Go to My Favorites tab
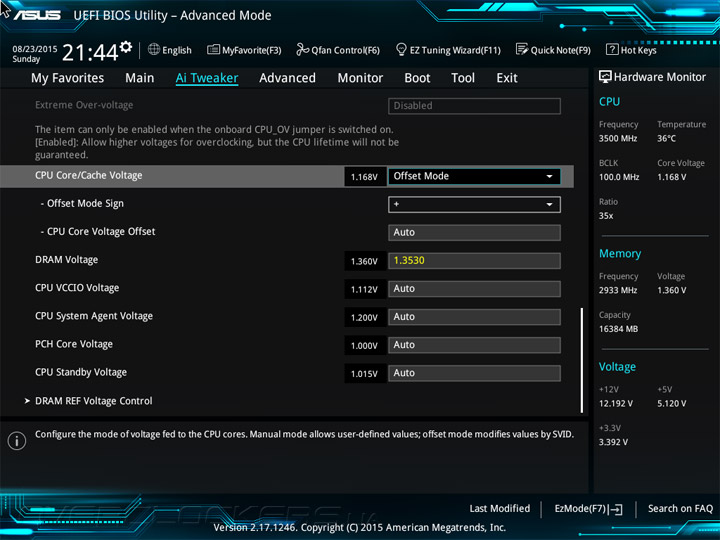Screen dimensions: 720x540 (68, 78)
